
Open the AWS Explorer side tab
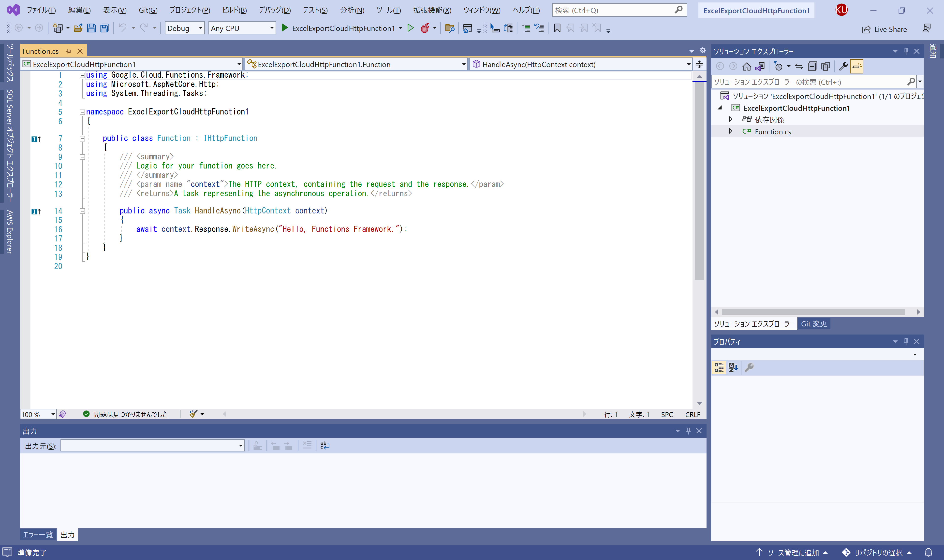9,232
